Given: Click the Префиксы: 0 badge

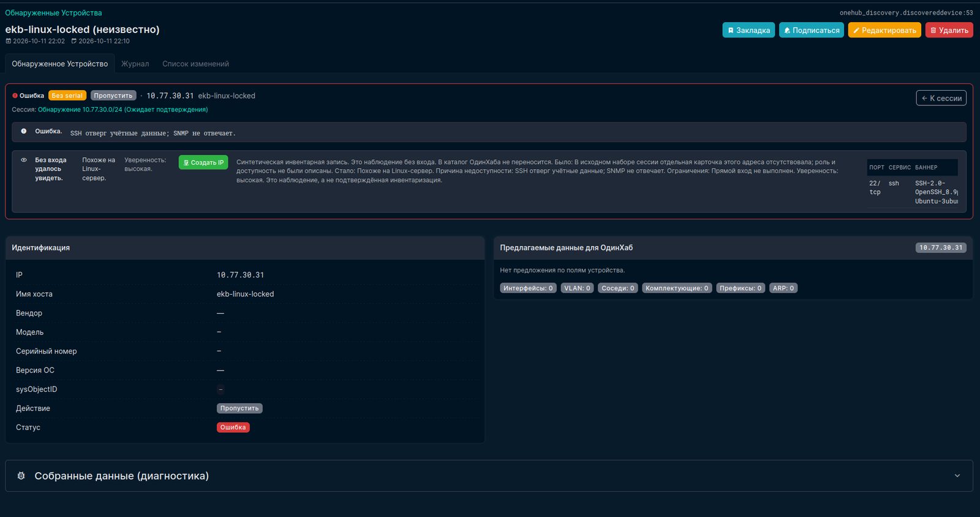Looking at the screenshot, I should [x=741, y=288].
